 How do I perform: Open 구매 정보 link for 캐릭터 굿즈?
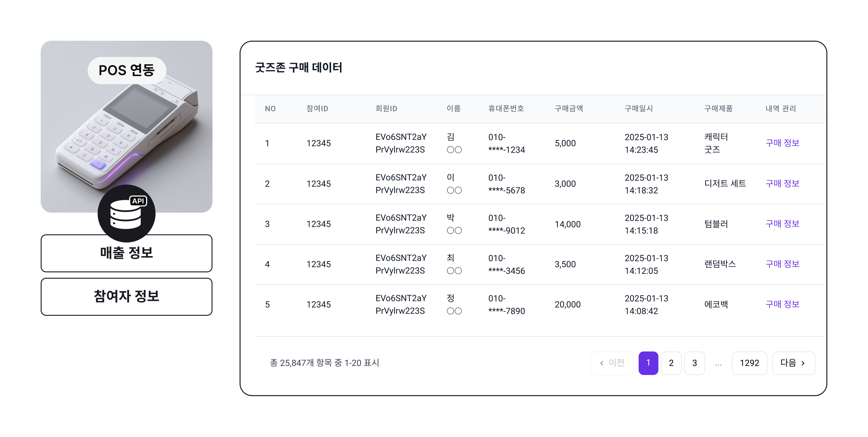pyautogui.click(x=782, y=143)
